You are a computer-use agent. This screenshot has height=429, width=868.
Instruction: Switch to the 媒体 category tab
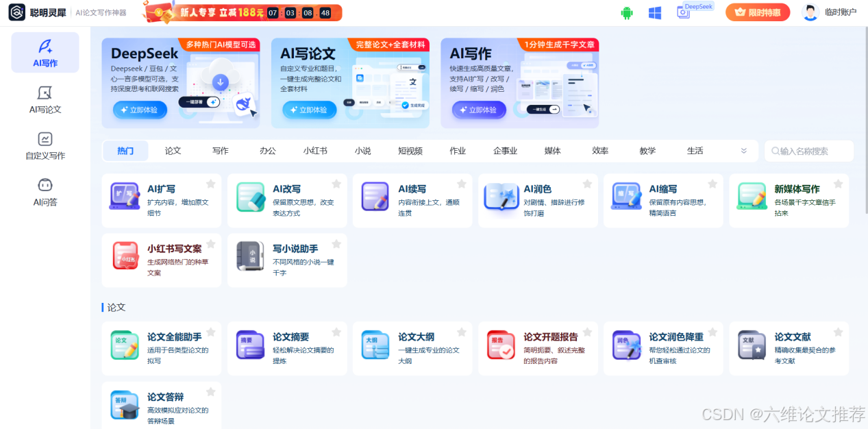(552, 151)
